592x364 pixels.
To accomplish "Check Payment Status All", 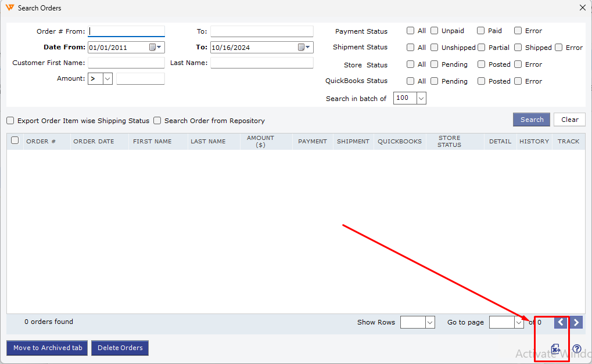I will click(x=410, y=31).
